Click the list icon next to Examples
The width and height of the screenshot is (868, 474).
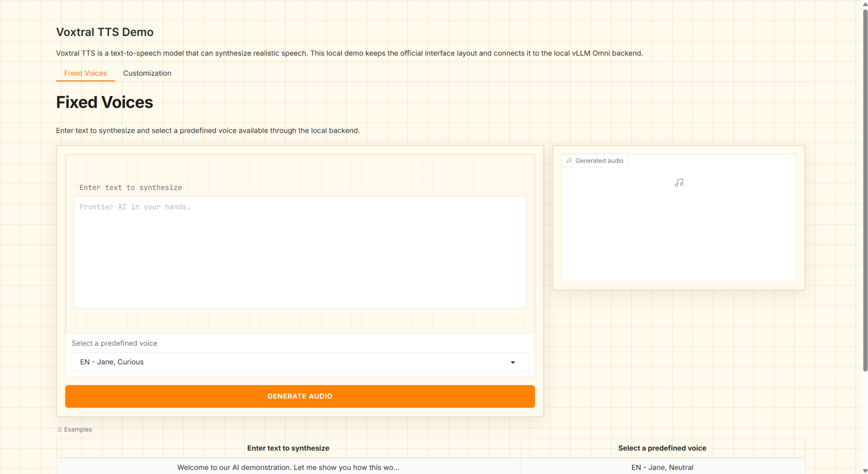click(59, 430)
